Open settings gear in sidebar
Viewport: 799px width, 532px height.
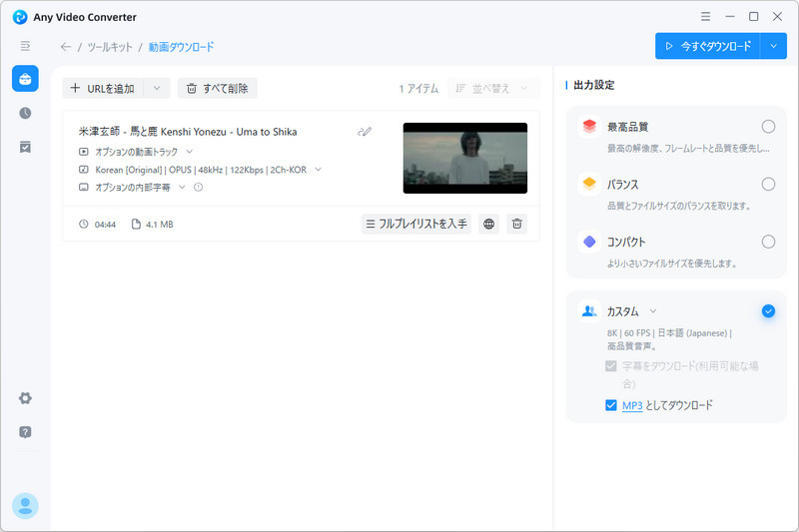tap(25, 398)
